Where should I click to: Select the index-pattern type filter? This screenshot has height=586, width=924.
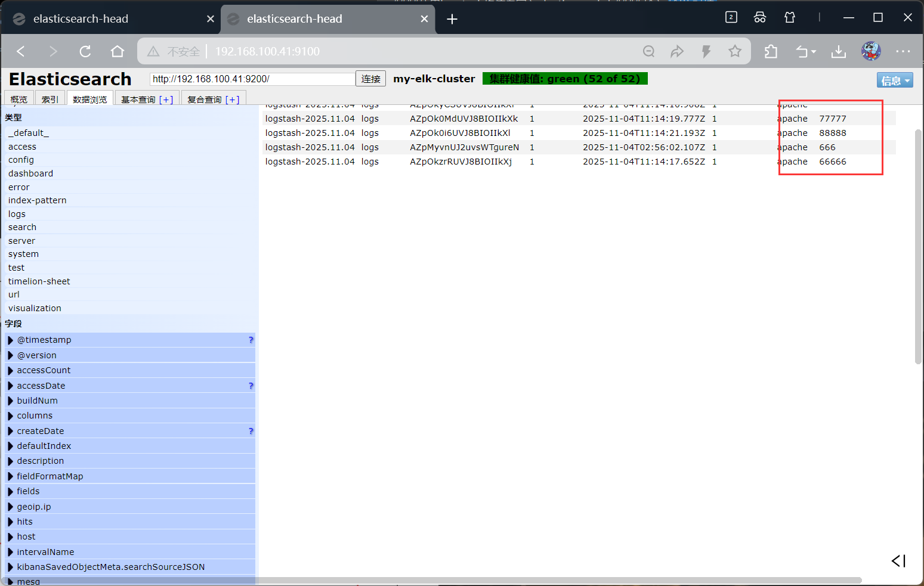(x=131, y=200)
